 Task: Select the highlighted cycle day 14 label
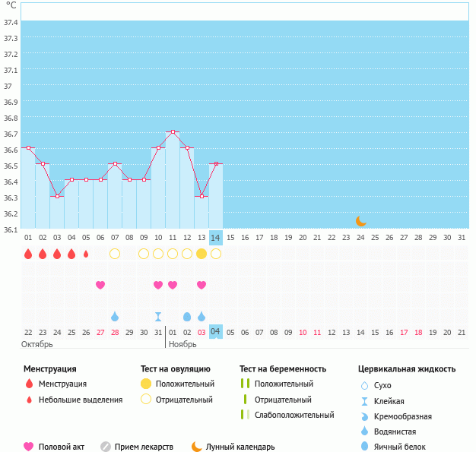tap(216, 237)
